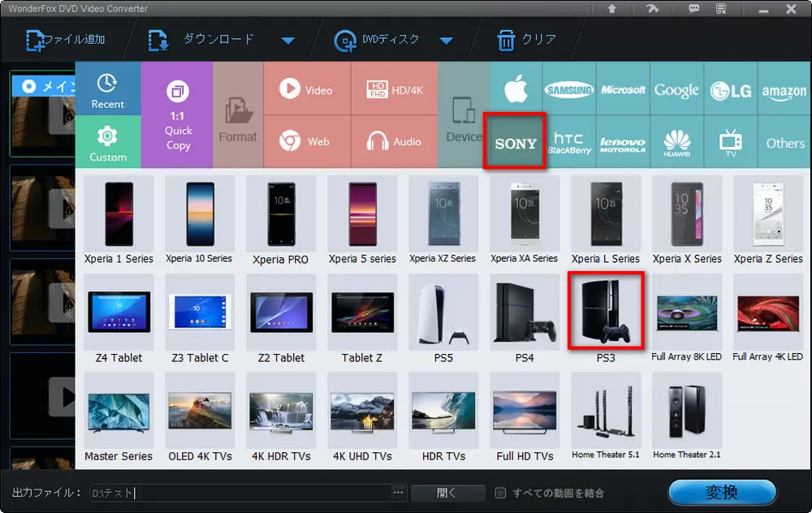812x513 pixels.
Task: Select the main title radio button
Action: click(28, 86)
